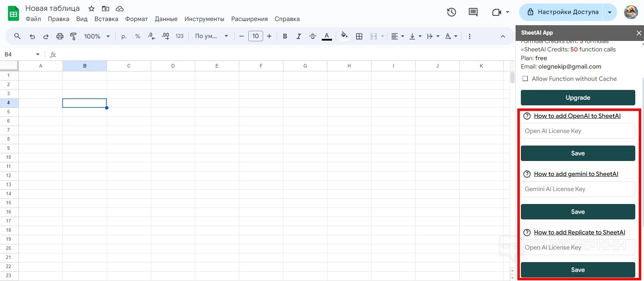Show more toolbar options (three dots)

[x=469, y=36]
